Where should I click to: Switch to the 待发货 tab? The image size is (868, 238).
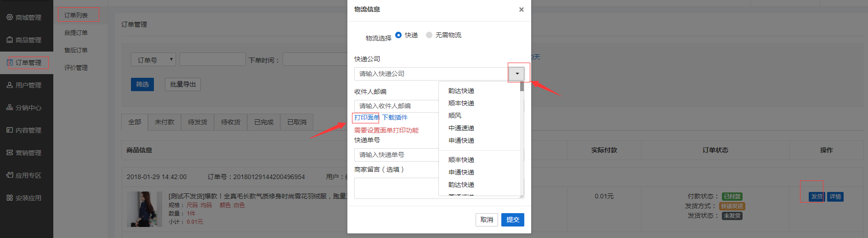click(198, 122)
